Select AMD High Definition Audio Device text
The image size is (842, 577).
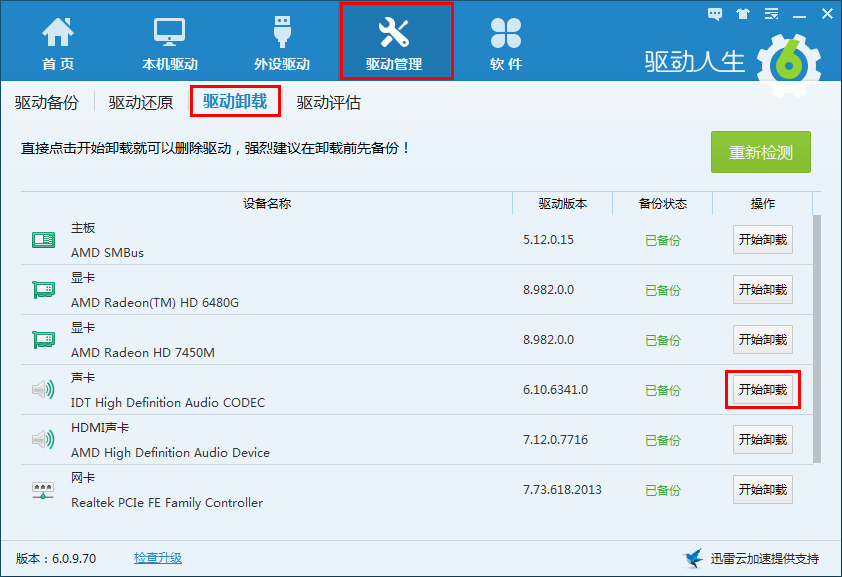(x=170, y=452)
